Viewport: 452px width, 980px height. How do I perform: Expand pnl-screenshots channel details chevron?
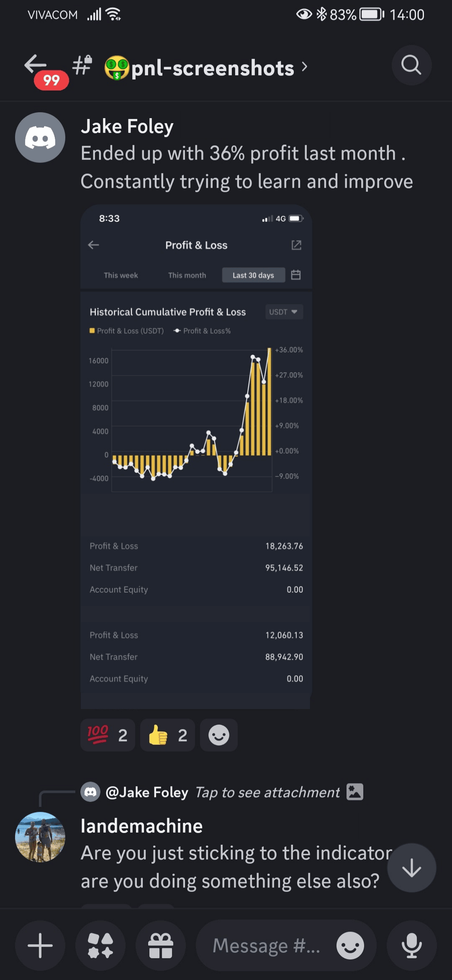[305, 67]
